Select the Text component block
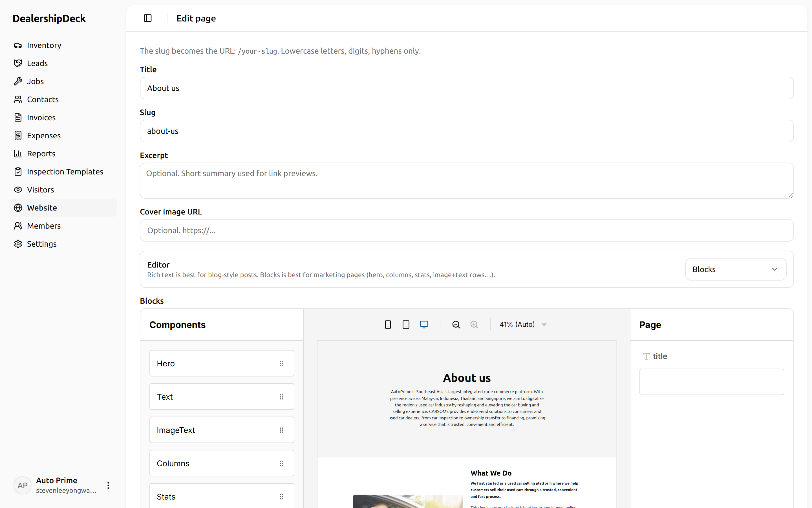 pos(222,397)
